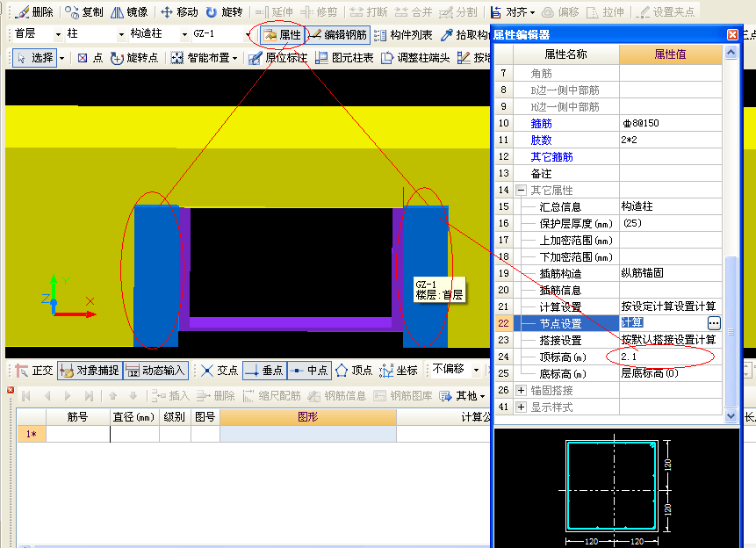Click 调整柱端头 tool
Image resolution: width=756 pixels, height=548 pixels.
point(415,58)
